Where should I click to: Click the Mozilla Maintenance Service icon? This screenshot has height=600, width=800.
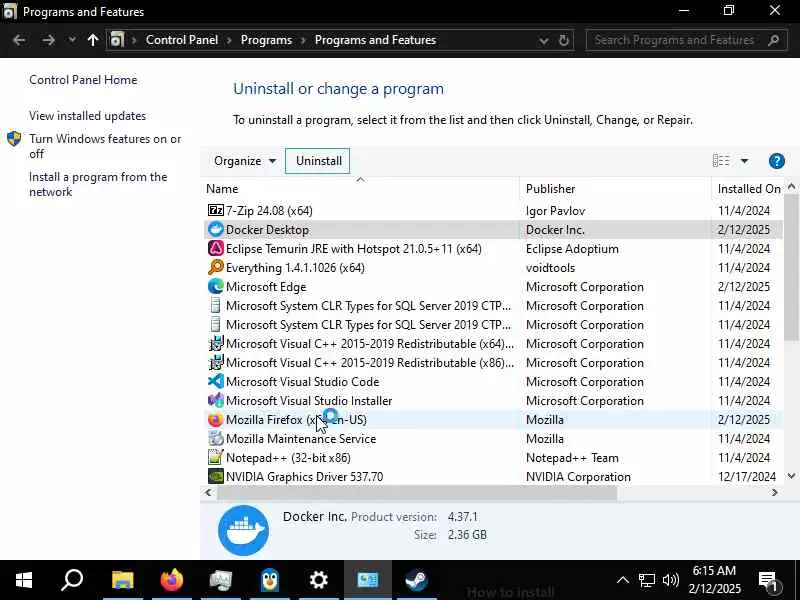[216, 438]
